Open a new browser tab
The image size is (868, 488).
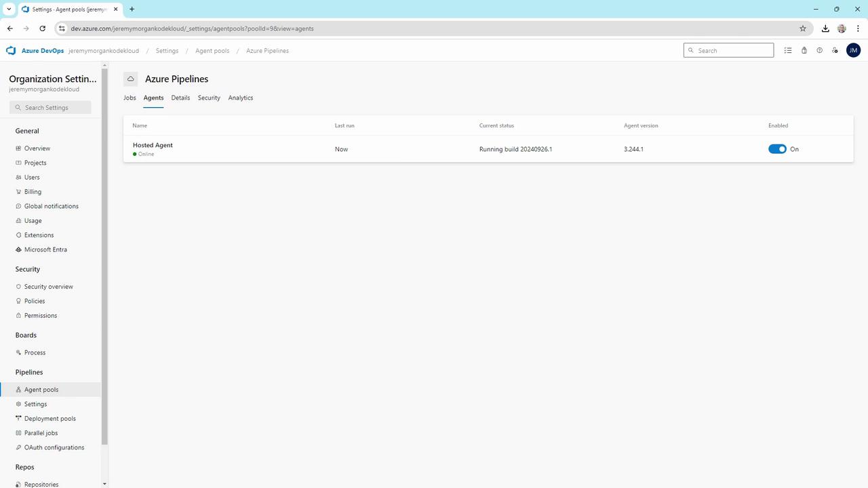(x=132, y=9)
